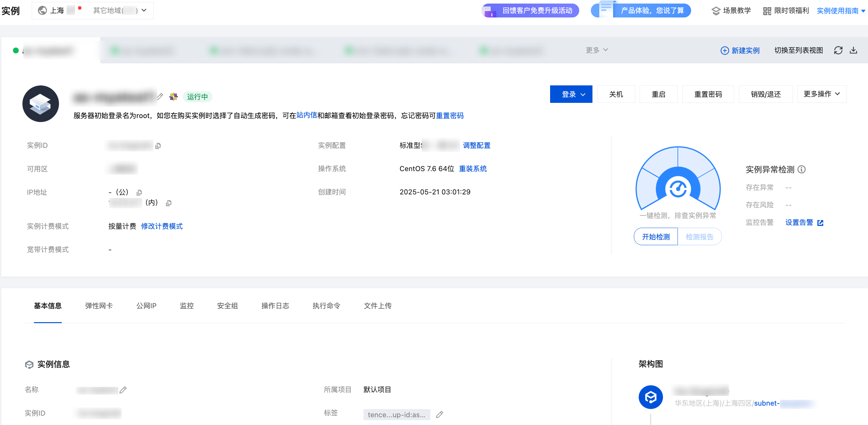
Task: Select the first active instance tab
Action: point(50,50)
